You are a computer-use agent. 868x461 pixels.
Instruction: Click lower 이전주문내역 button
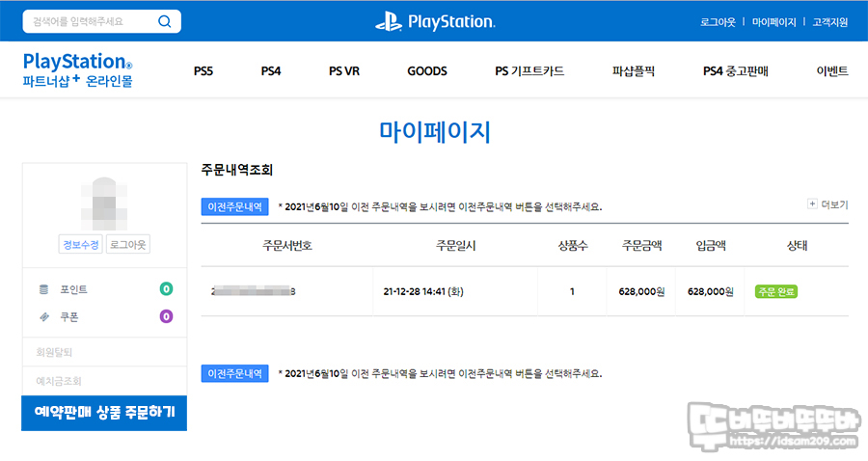tap(234, 373)
